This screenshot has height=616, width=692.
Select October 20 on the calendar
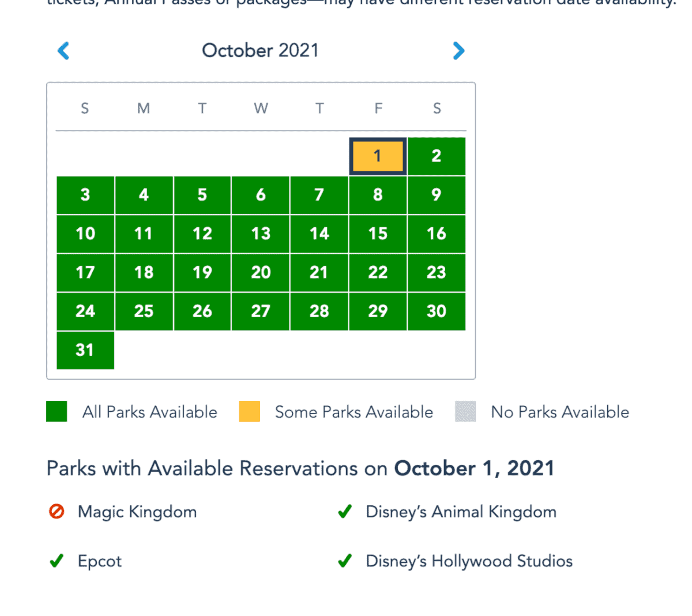pos(261,272)
